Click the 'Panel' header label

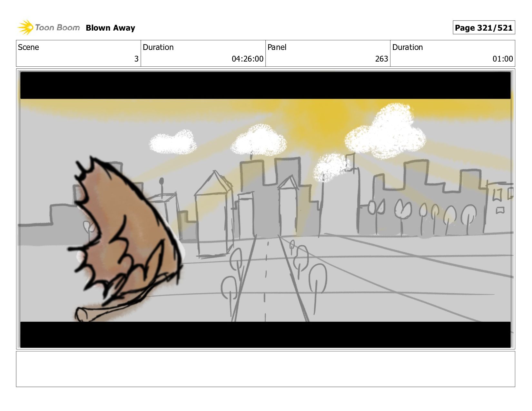[277, 47]
